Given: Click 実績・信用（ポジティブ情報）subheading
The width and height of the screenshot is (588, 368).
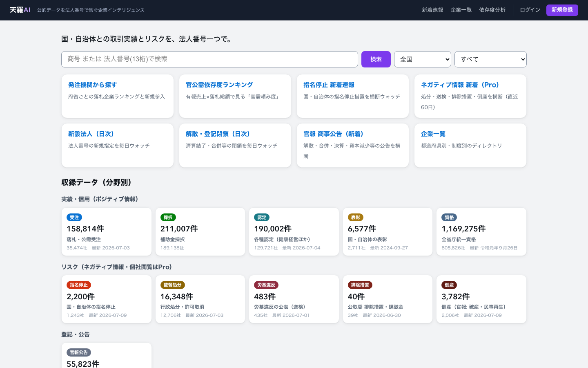Looking at the screenshot, I should 100,199.
